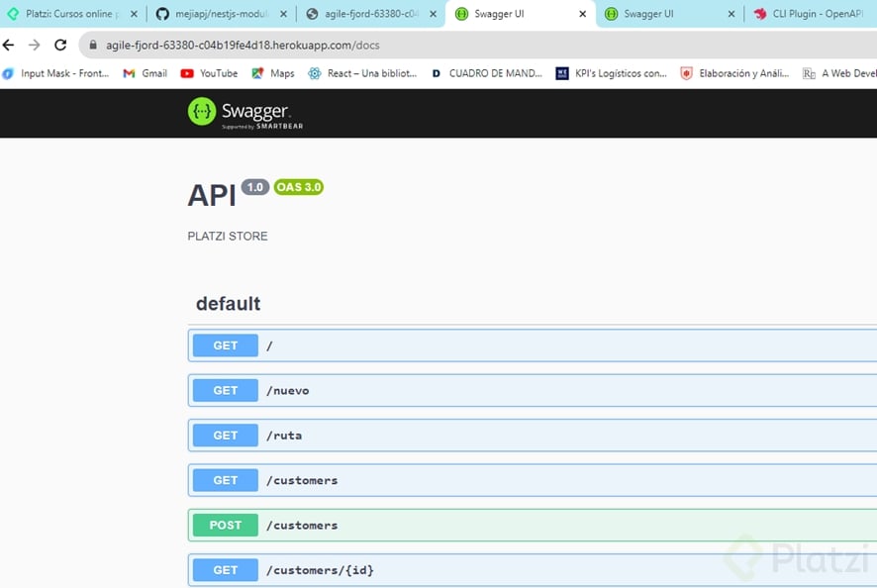The image size is (877, 588).
Task: Go back using the browser back arrow
Action: pos(9,45)
